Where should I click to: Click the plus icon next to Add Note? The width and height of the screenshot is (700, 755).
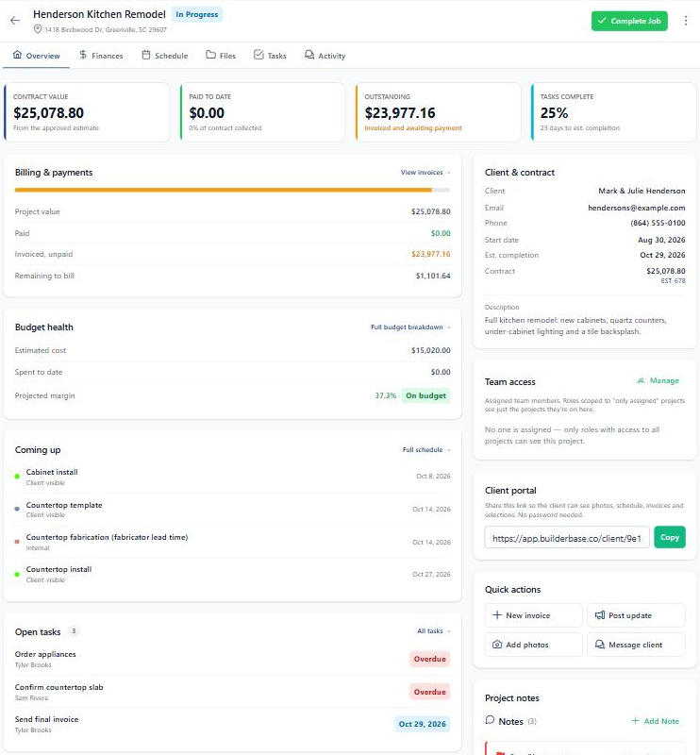pyautogui.click(x=636, y=720)
